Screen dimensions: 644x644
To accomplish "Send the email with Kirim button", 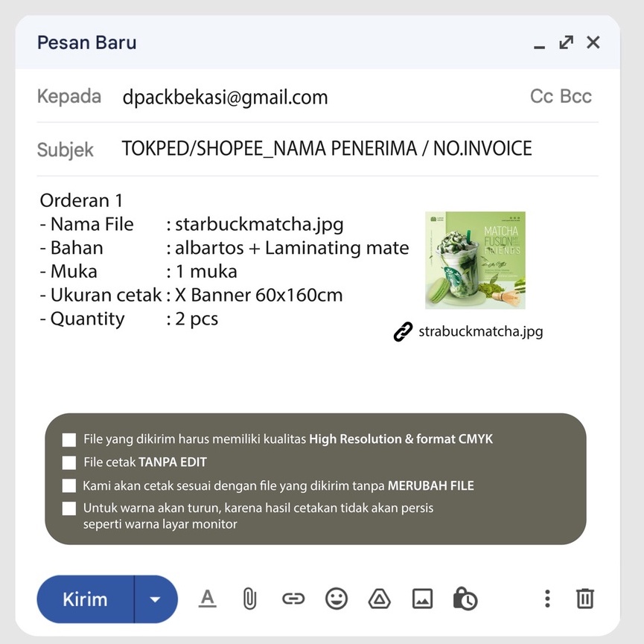I will point(86,599).
